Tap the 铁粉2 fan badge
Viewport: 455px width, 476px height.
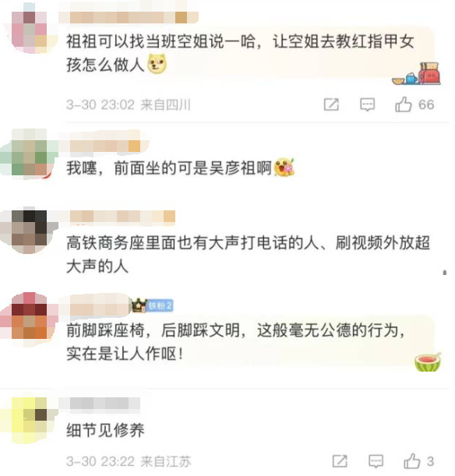(x=160, y=305)
